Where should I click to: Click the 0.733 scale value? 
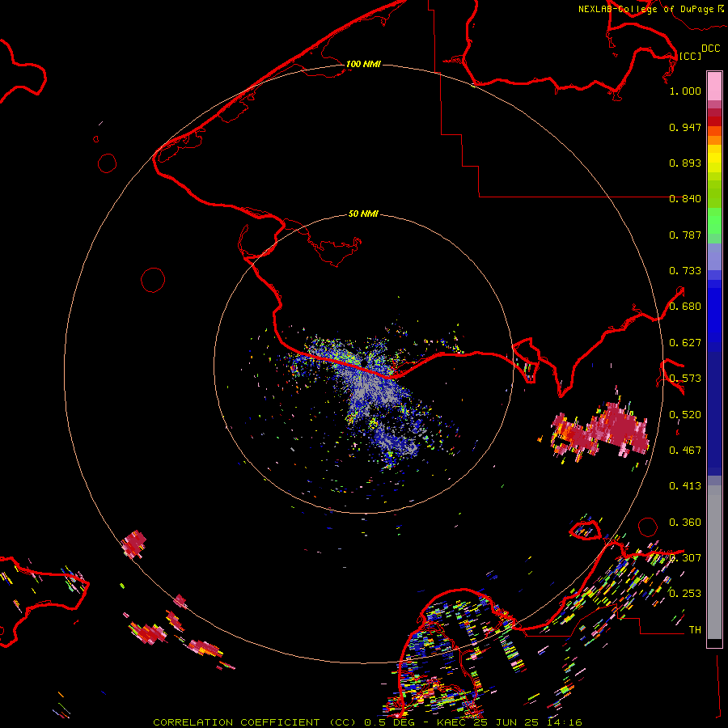click(x=685, y=271)
